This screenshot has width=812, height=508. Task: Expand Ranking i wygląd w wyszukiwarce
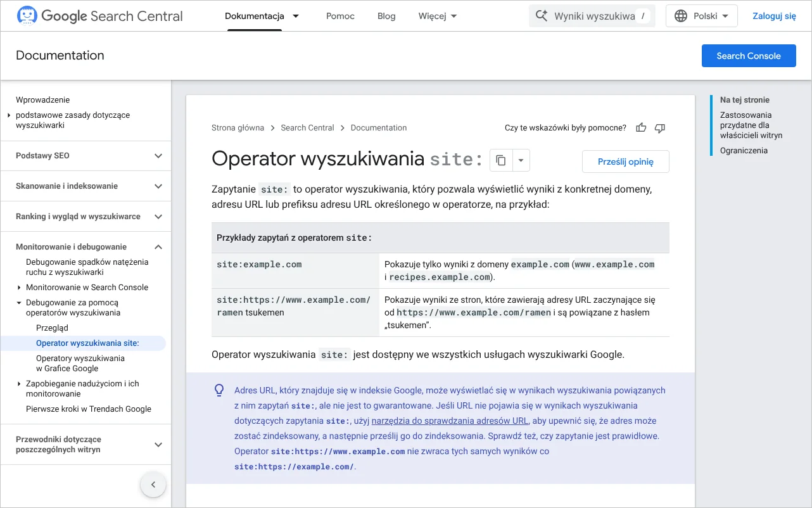(x=158, y=217)
